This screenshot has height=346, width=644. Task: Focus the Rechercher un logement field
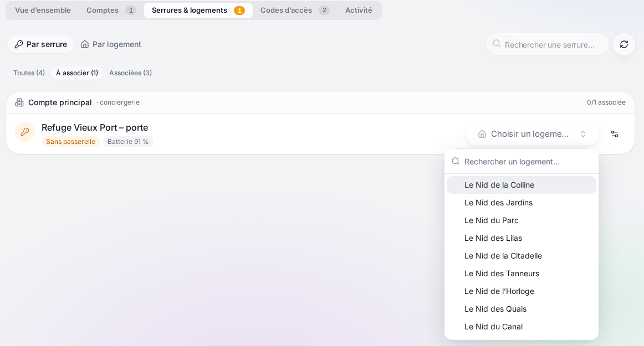[x=521, y=162]
